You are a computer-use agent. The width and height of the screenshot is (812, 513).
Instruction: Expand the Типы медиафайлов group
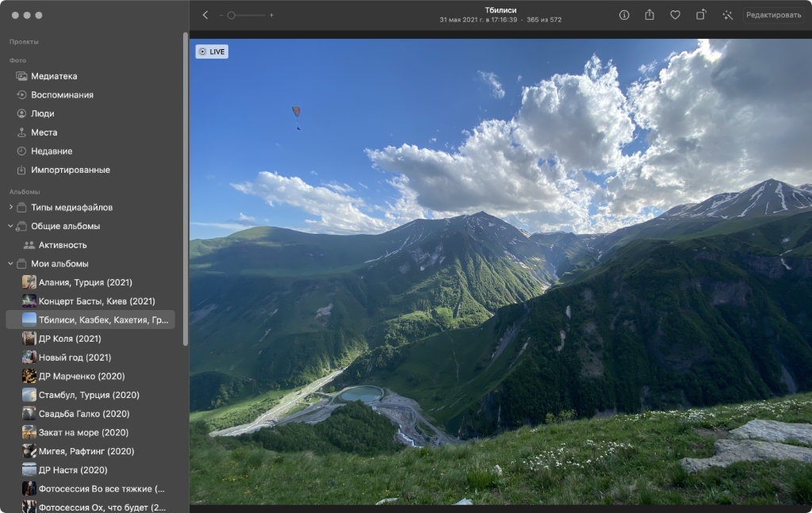pyautogui.click(x=10, y=208)
